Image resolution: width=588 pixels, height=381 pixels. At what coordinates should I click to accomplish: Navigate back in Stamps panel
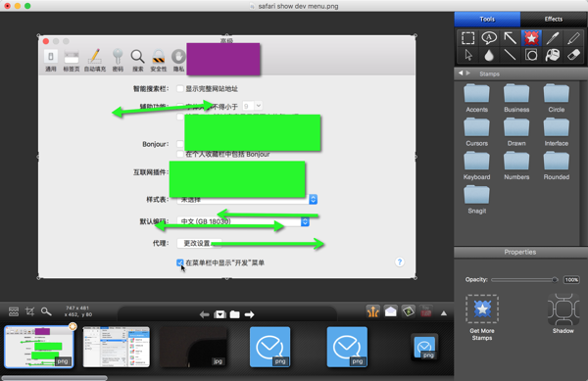point(461,73)
